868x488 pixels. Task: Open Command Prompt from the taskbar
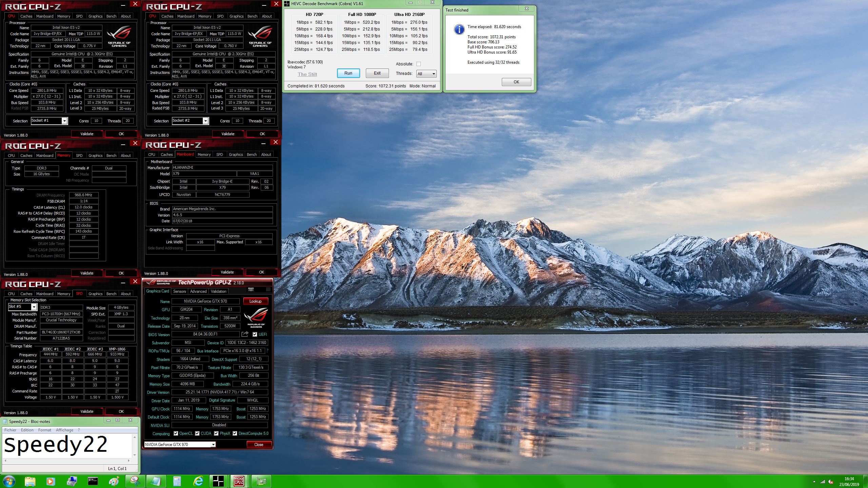click(93, 481)
